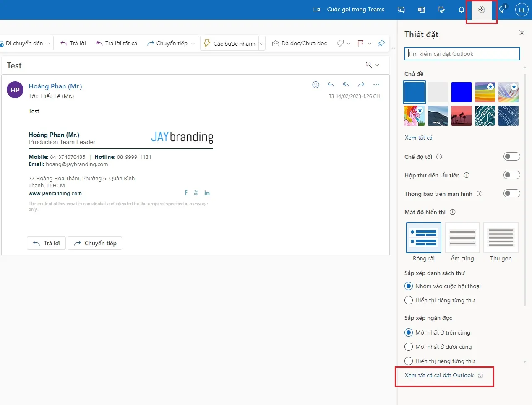Click the emoji reaction smiley icon
Image resolution: width=532 pixels, height=405 pixels.
[316, 85]
